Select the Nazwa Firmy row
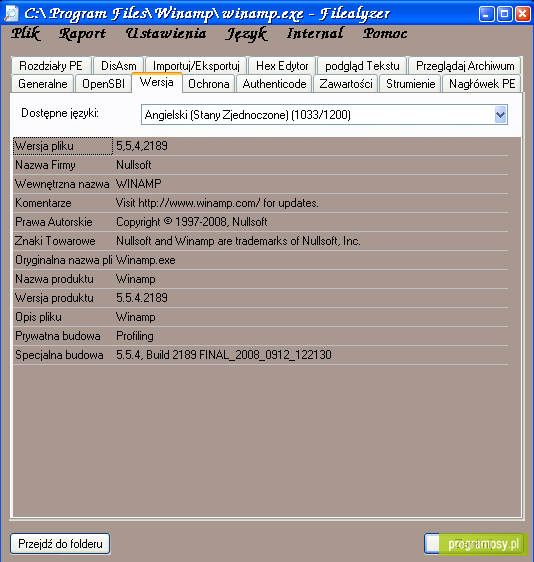 (261, 165)
